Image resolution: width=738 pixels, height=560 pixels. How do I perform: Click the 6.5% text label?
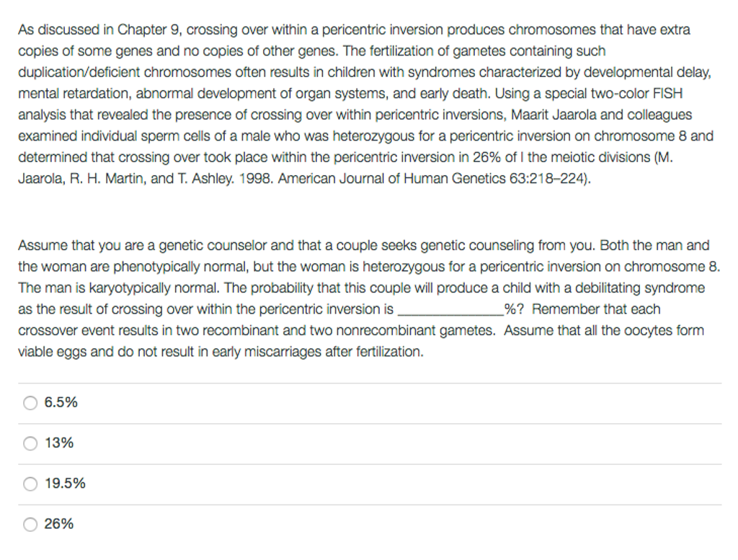(x=59, y=403)
